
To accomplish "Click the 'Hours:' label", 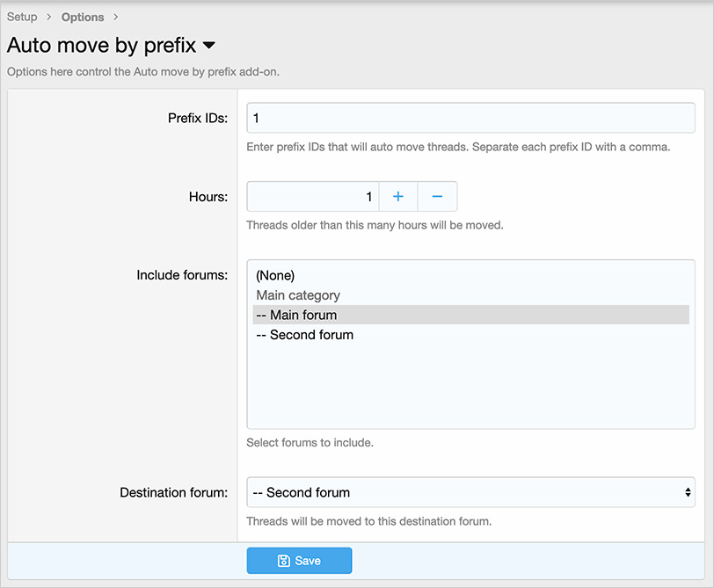I will point(208,197).
